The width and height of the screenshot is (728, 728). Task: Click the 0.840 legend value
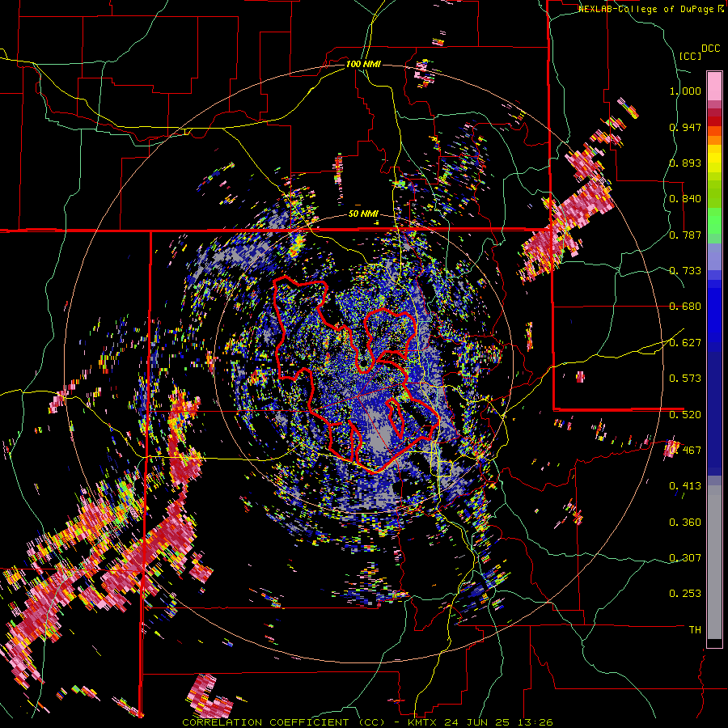click(685, 199)
